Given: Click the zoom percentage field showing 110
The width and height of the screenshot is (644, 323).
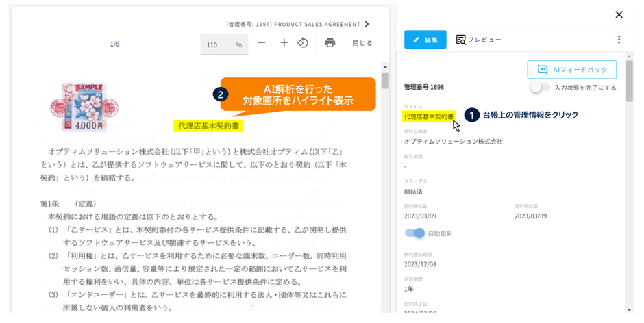Looking at the screenshot, I should click(x=216, y=44).
